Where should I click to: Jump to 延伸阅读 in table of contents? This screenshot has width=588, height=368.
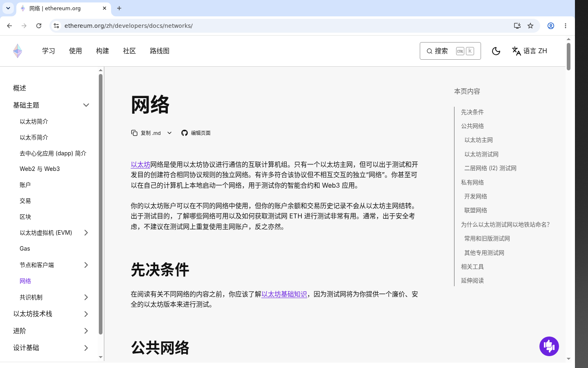click(472, 280)
